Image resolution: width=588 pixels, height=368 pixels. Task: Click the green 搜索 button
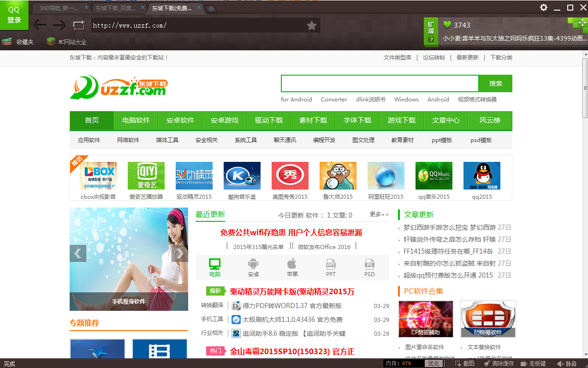(x=496, y=83)
